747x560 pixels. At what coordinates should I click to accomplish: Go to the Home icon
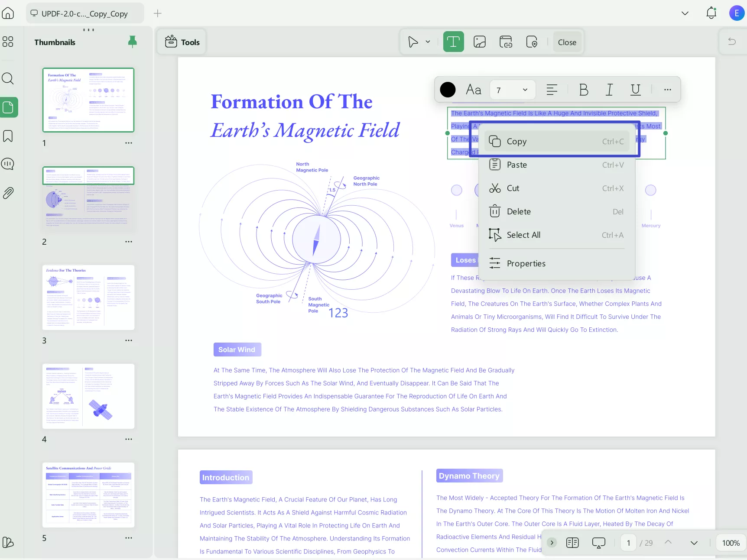(8, 13)
